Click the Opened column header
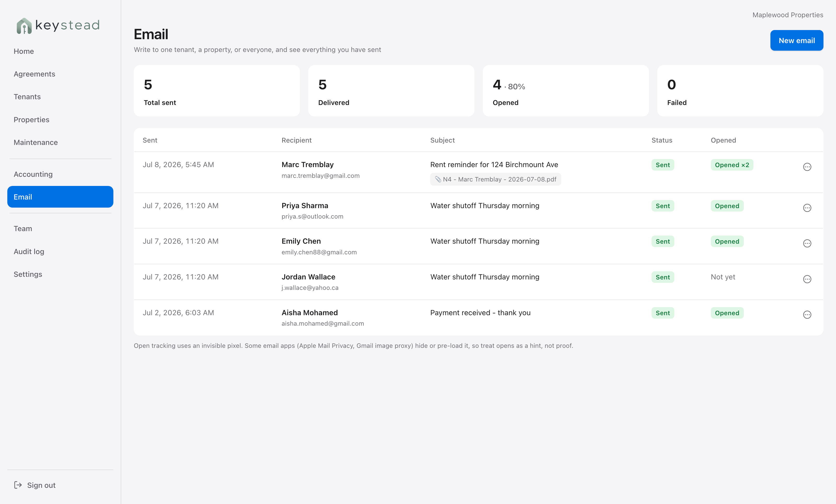Viewport: 836px width, 504px height. click(723, 140)
